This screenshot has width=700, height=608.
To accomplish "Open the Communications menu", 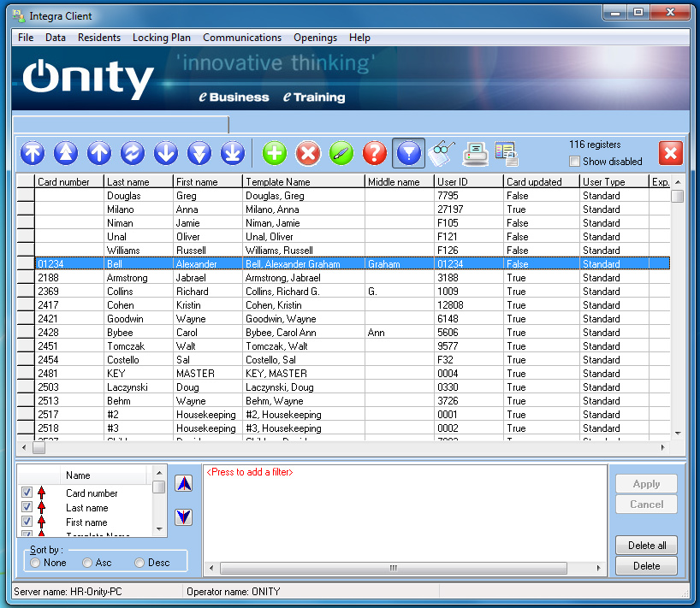I will pos(242,38).
